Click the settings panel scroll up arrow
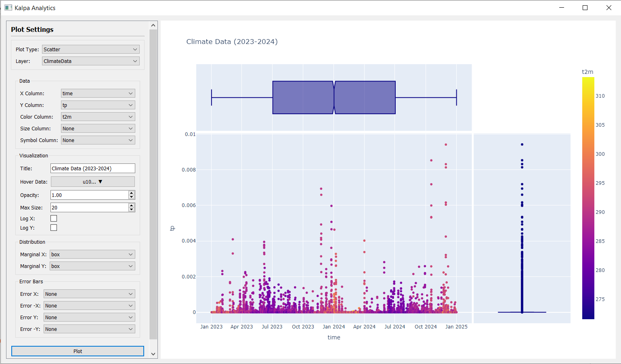The width and height of the screenshot is (621, 364). point(153,25)
